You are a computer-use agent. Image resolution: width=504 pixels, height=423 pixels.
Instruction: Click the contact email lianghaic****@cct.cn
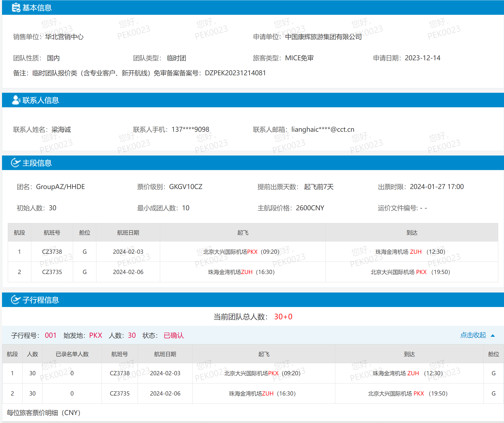(x=323, y=129)
